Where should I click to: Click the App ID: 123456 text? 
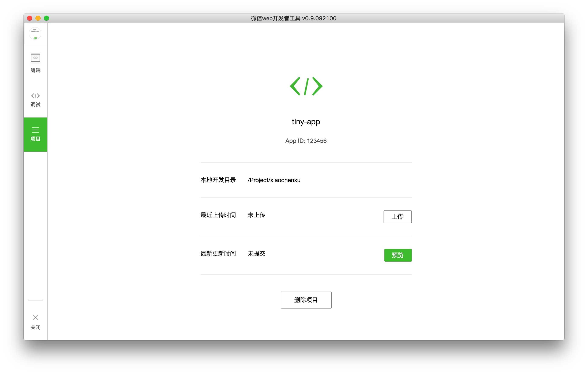point(306,141)
